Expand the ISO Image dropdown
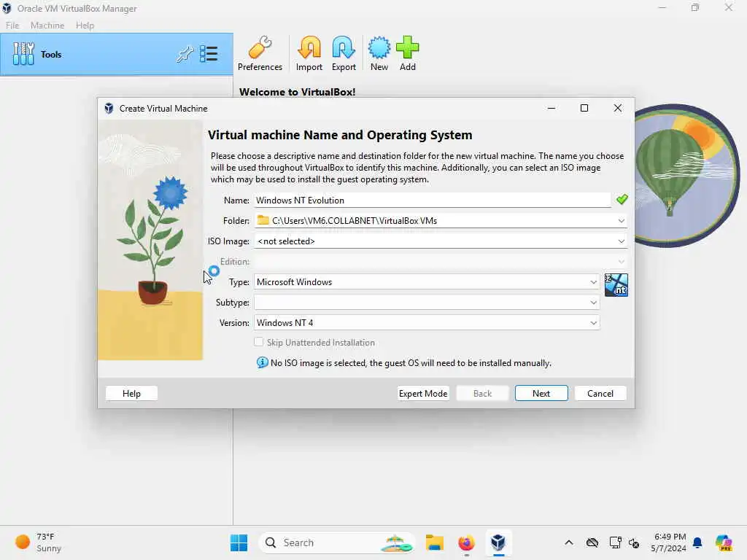 tap(622, 241)
